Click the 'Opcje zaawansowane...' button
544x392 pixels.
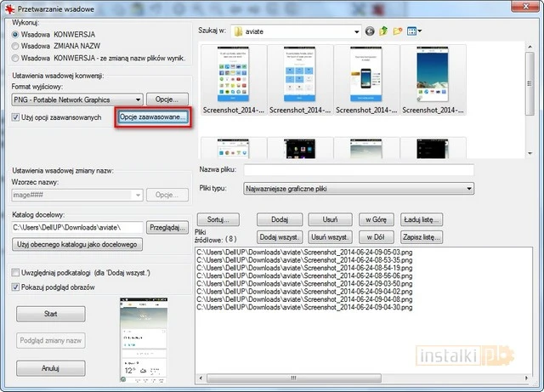pos(153,116)
